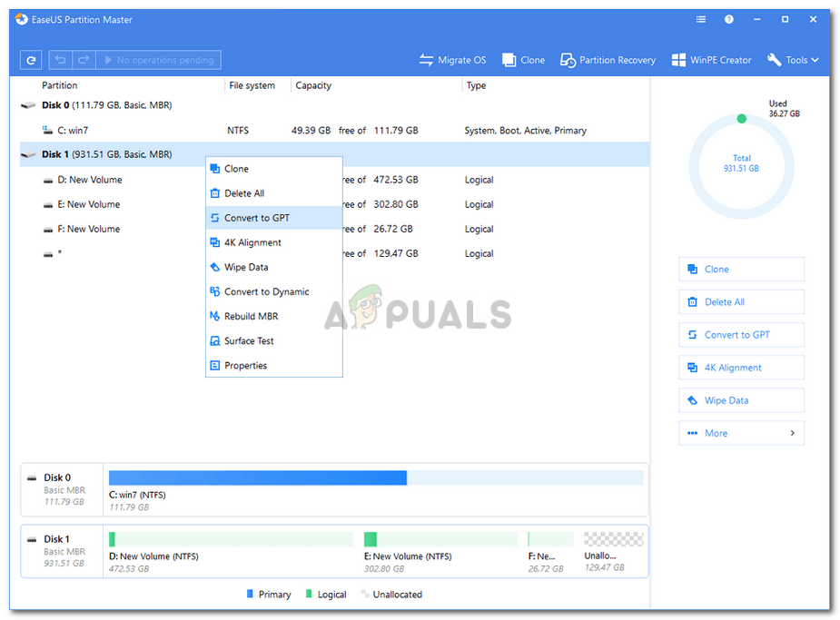
Task: Open the Migrate OS tool
Action: (x=452, y=60)
